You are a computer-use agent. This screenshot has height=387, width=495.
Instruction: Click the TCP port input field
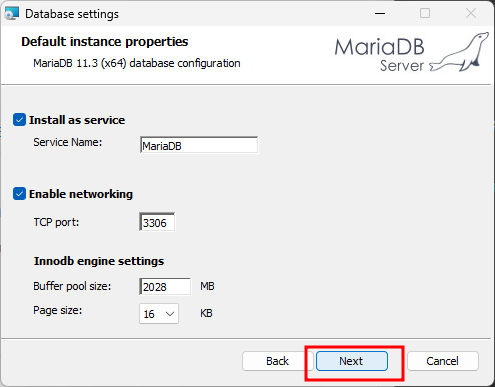pyautogui.click(x=157, y=222)
